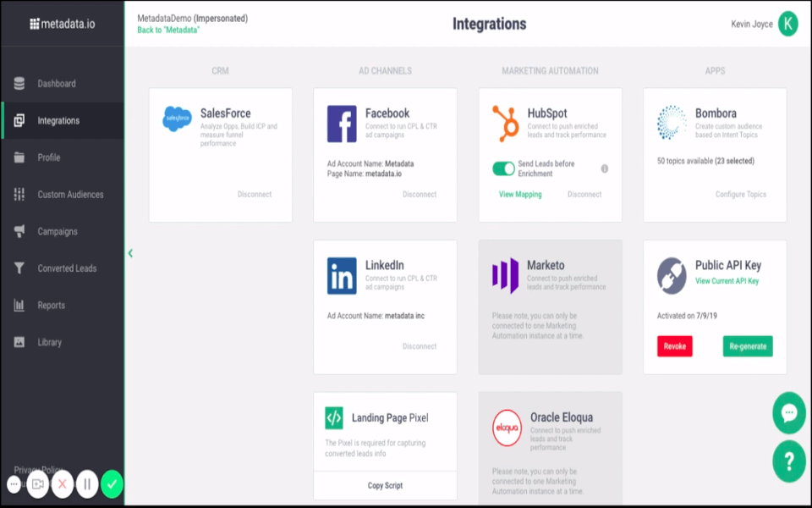Copy the Landing Page Pixel script

point(385,486)
